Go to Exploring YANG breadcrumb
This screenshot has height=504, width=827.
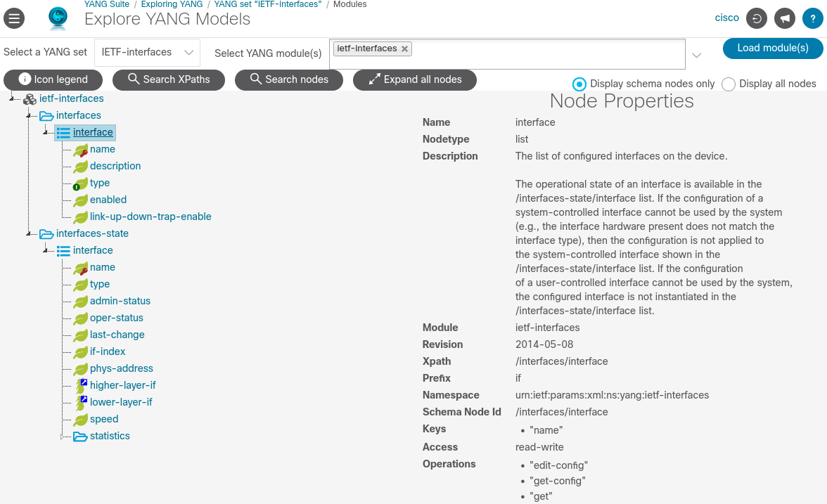(x=172, y=4)
